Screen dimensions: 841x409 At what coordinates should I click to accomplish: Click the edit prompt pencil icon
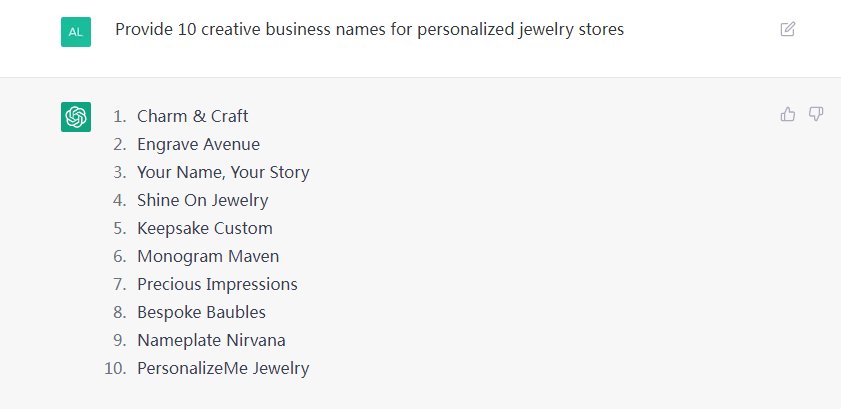[x=788, y=29]
